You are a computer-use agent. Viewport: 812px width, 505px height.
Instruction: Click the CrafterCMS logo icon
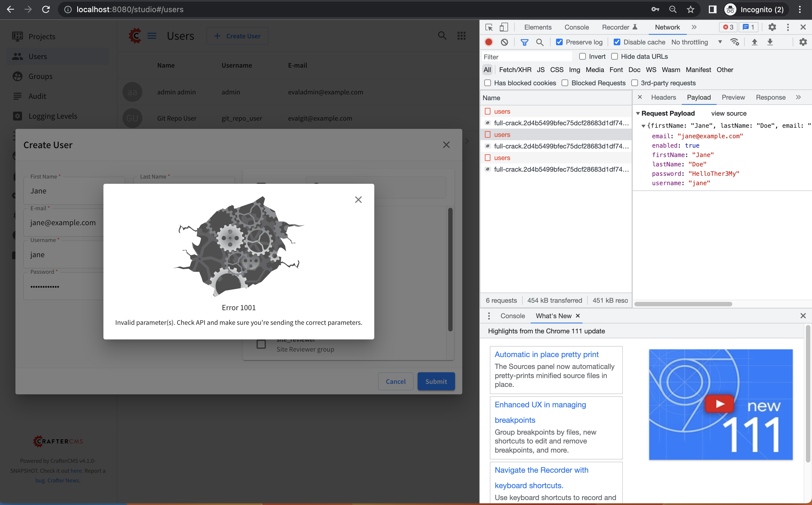(135, 35)
